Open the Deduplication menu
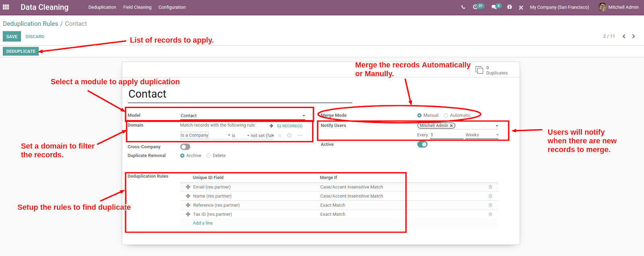 (102, 7)
